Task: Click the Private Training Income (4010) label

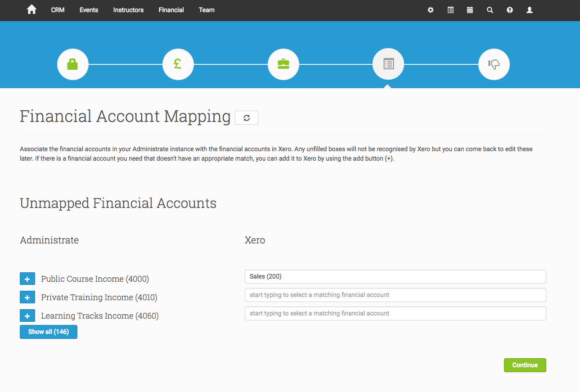Action: [x=99, y=297]
